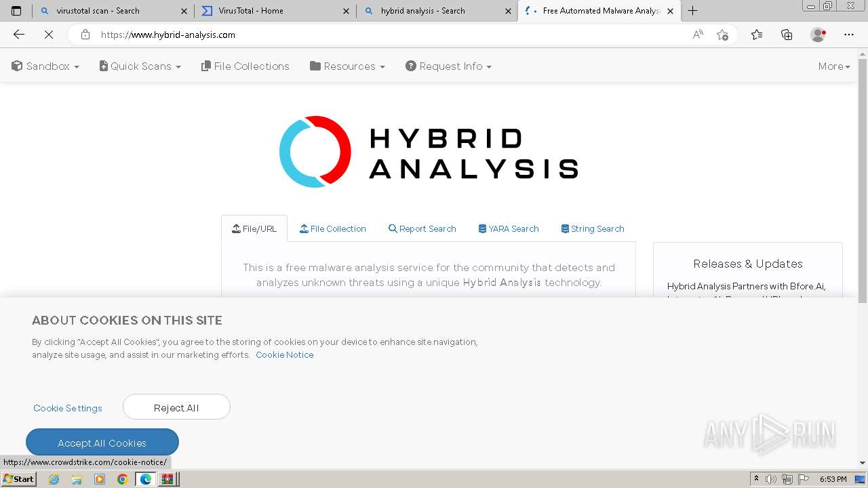Select Edge browser taskbar icon
Image resolution: width=868 pixels, height=488 pixels.
tap(145, 479)
